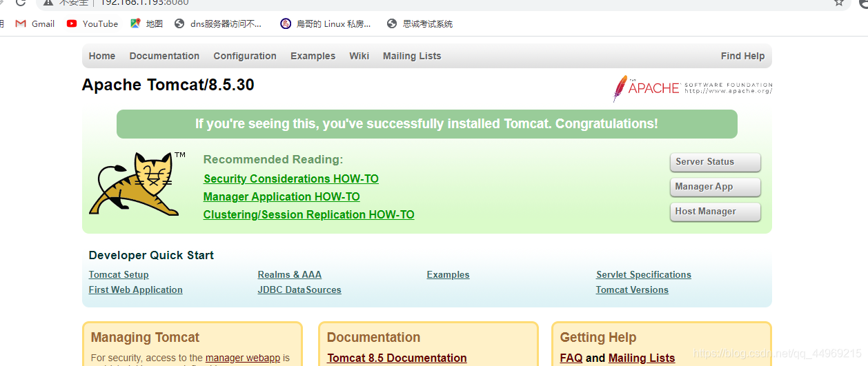The width and height of the screenshot is (868, 366).
Task: Click the Managing Tomcat heading
Action: [x=145, y=337]
